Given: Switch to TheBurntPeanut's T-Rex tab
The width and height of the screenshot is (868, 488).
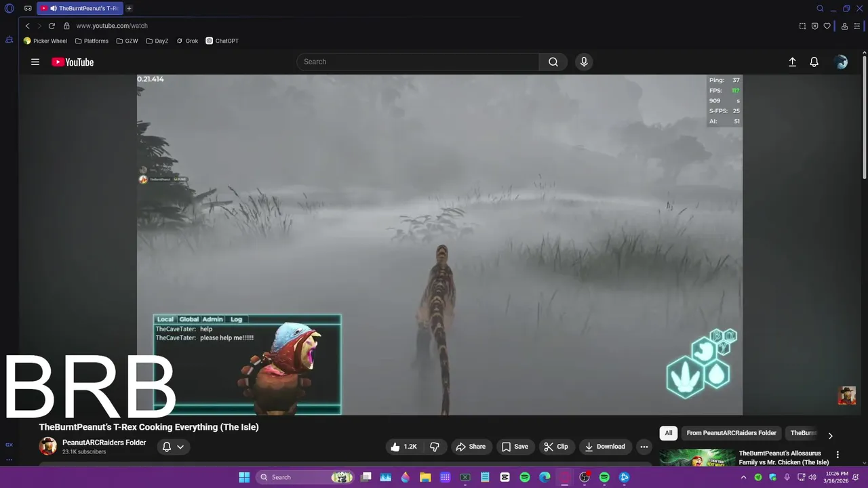Looking at the screenshot, I should [x=79, y=8].
